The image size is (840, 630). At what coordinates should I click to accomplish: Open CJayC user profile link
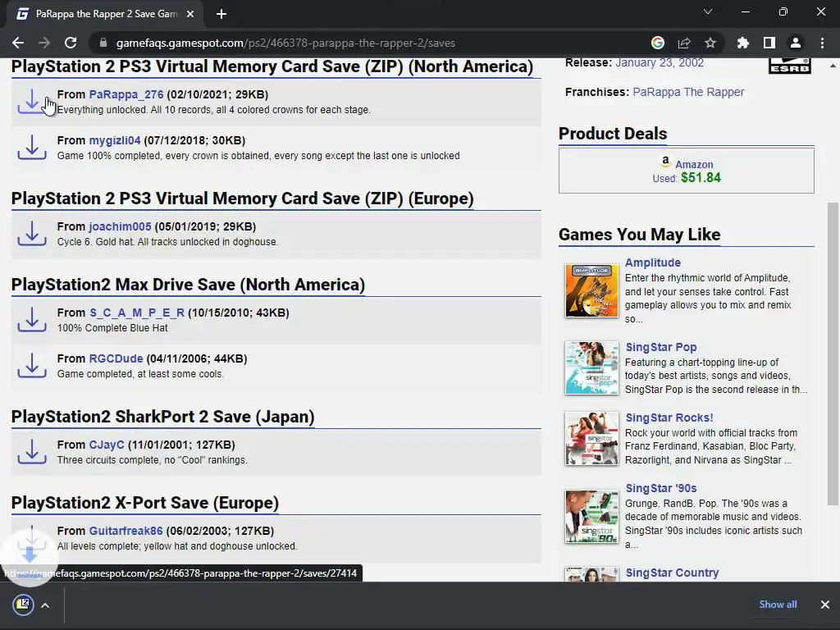107,445
